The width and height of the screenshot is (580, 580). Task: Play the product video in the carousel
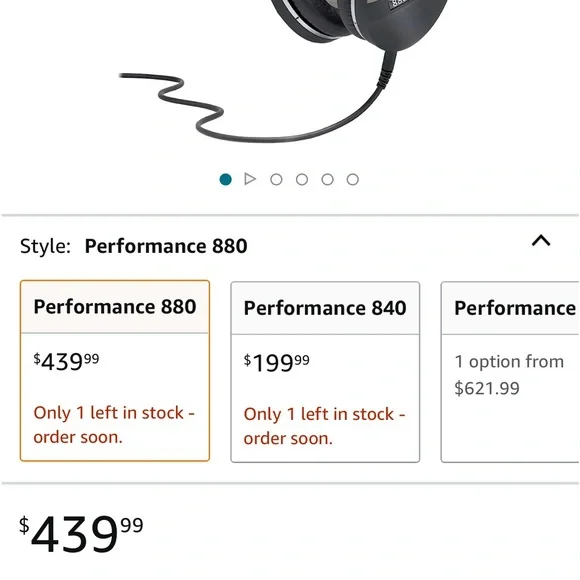pos(250,179)
